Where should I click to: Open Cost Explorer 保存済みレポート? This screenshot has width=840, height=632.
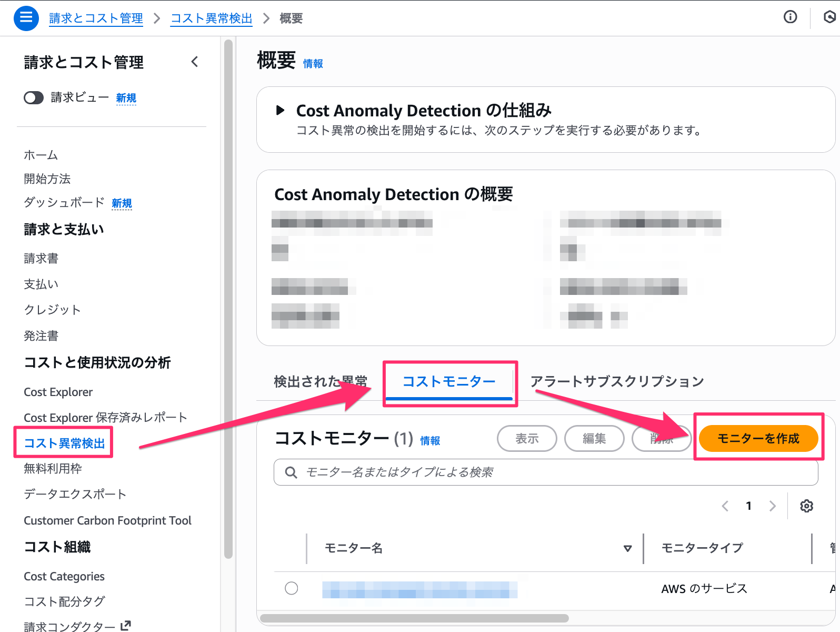coord(106,418)
